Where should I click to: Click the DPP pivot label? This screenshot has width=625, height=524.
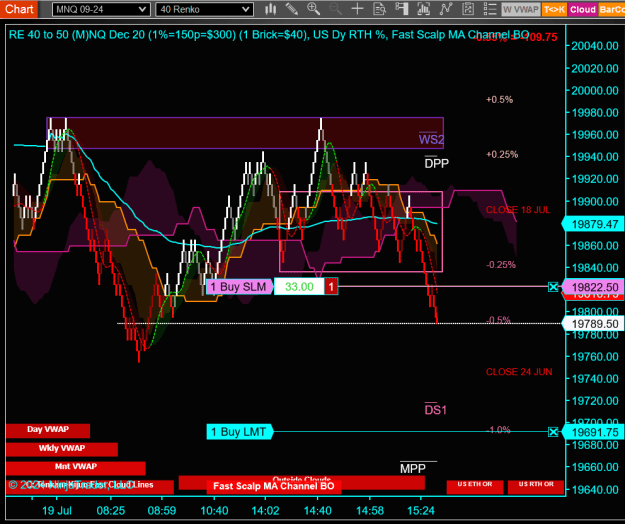click(x=436, y=163)
